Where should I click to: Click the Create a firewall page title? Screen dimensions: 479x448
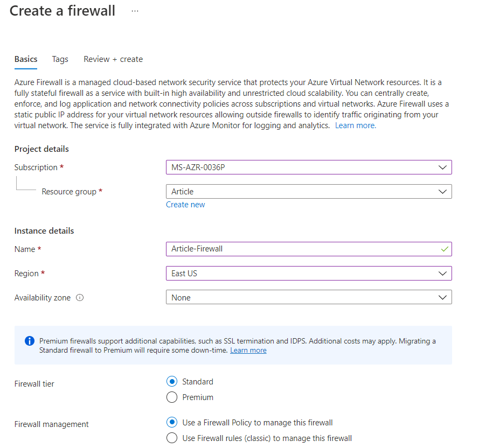(x=63, y=11)
